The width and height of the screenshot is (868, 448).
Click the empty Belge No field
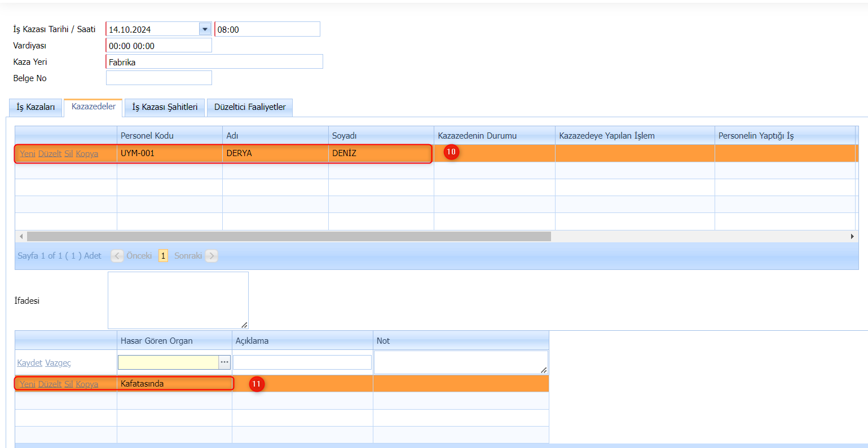159,78
